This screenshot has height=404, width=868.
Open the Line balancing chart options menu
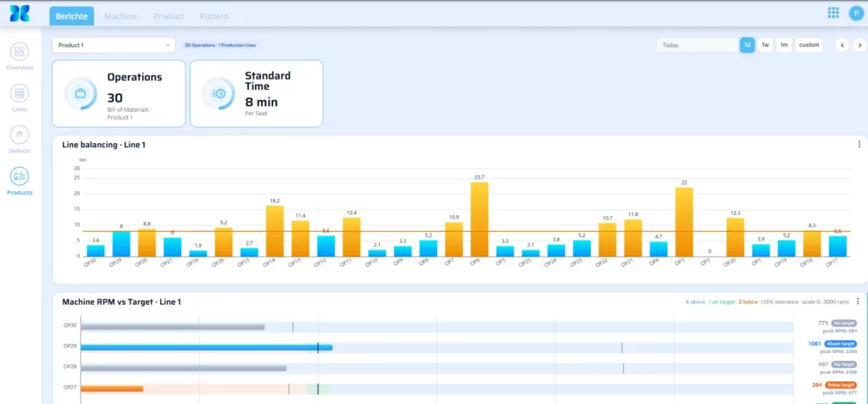pos(859,144)
